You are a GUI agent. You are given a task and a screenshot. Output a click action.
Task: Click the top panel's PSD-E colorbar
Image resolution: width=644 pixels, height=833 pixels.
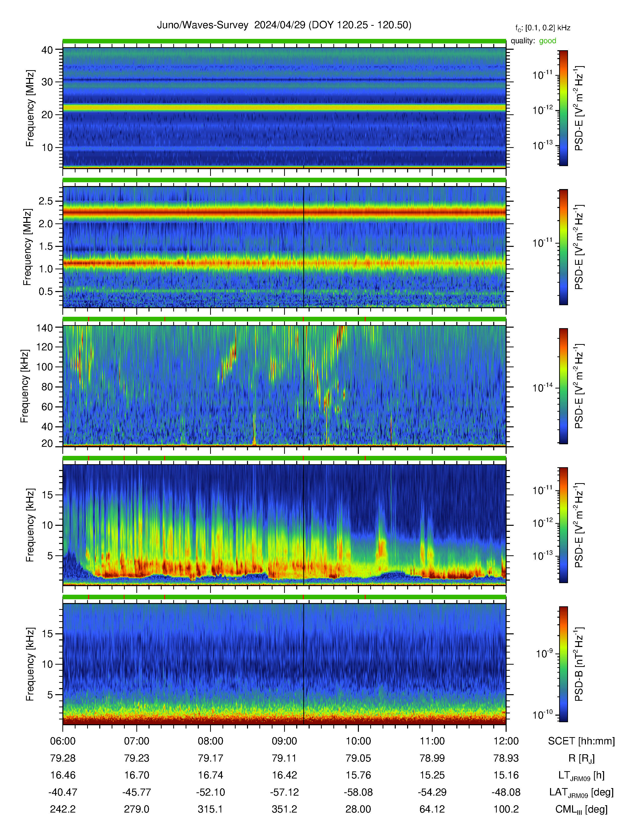563,108
